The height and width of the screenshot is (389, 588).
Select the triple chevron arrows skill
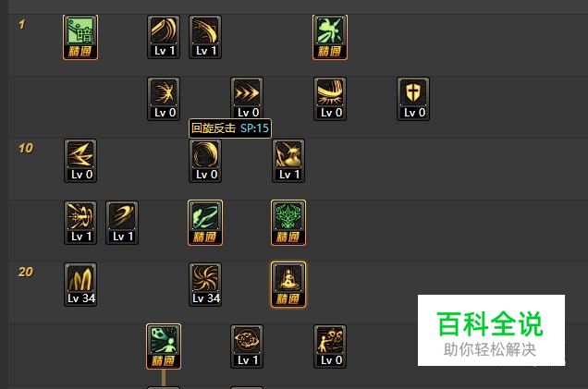pyautogui.click(x=247, y=99)
